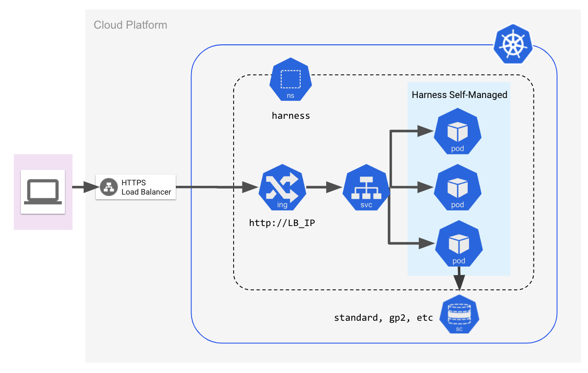
Task: Click the bottom pod icon
Action: [459, 244]
